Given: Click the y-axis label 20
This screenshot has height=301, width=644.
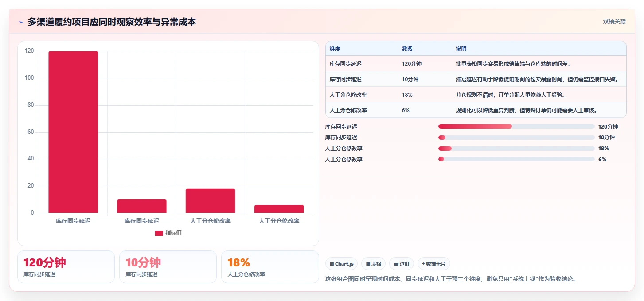Looking at the screenshot, I should [x=31, y=186].
